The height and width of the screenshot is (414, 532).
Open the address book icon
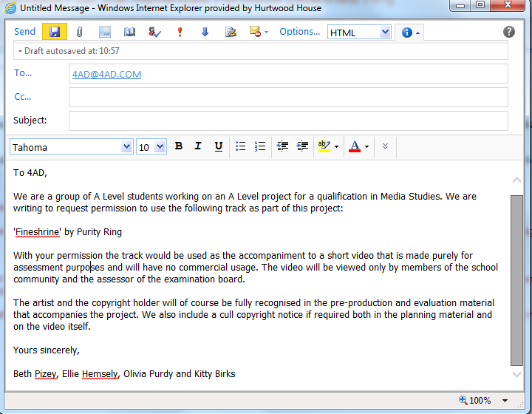point(129,32)
